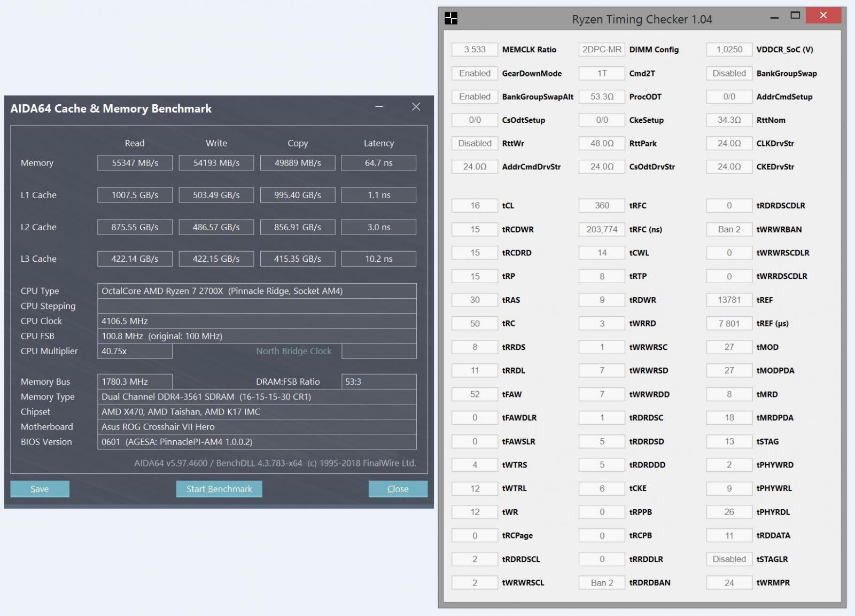Click the empty North Bridge Clock field
Viewport: 855px width, 616px height.
379,351
